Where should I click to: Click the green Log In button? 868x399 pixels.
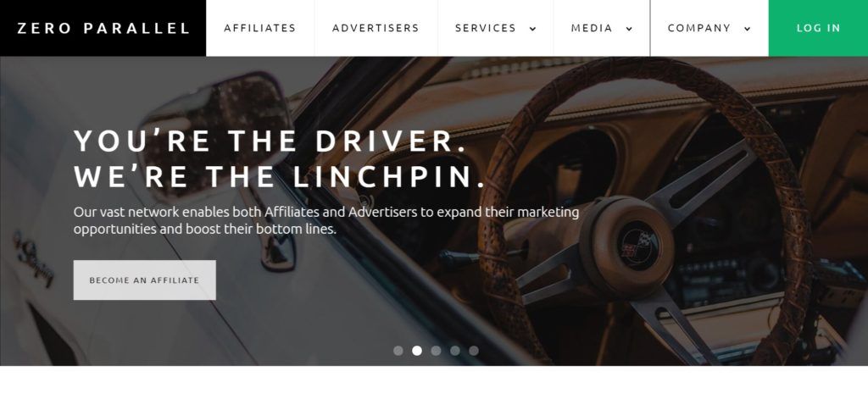(818, 28)
